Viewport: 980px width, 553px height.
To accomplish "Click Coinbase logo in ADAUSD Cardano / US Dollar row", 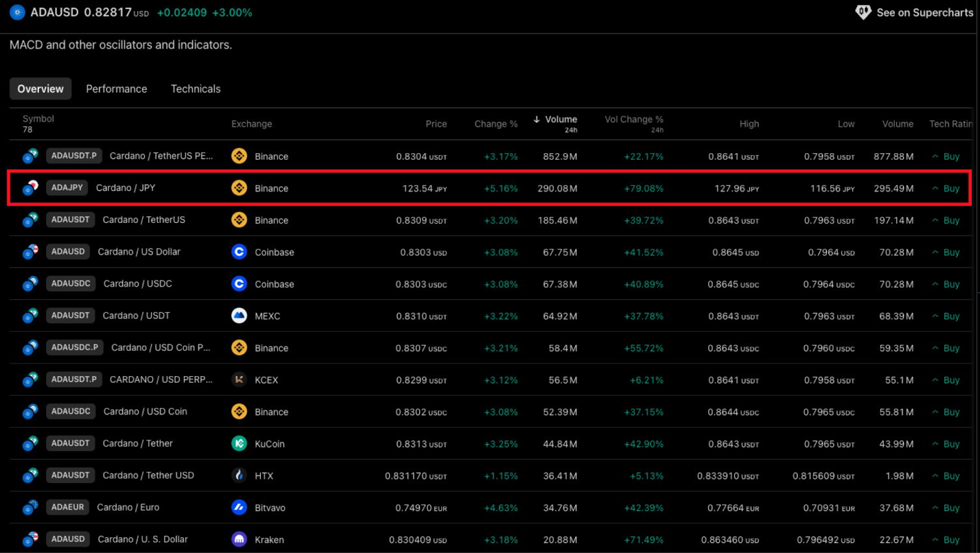I will tap(239, 252).
